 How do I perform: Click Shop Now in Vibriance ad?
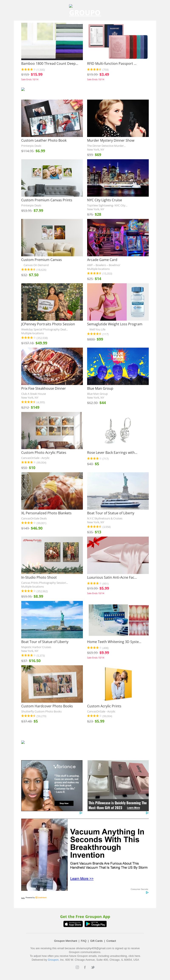pos(64,804)
